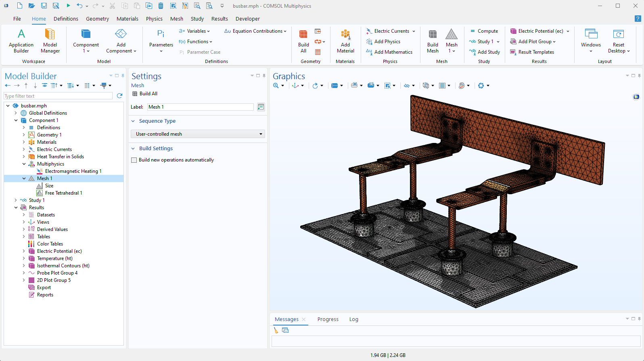This screenshot has height=361, width=644.
Task: Select Electromagnetic Heating 1 in tree
Action: coord(73,171)
